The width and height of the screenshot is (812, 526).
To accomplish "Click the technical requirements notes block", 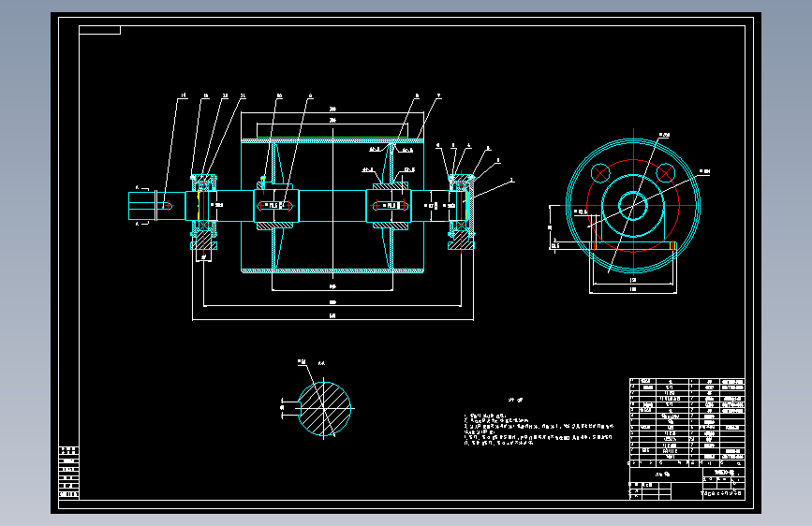I will [x=539, y=430].
